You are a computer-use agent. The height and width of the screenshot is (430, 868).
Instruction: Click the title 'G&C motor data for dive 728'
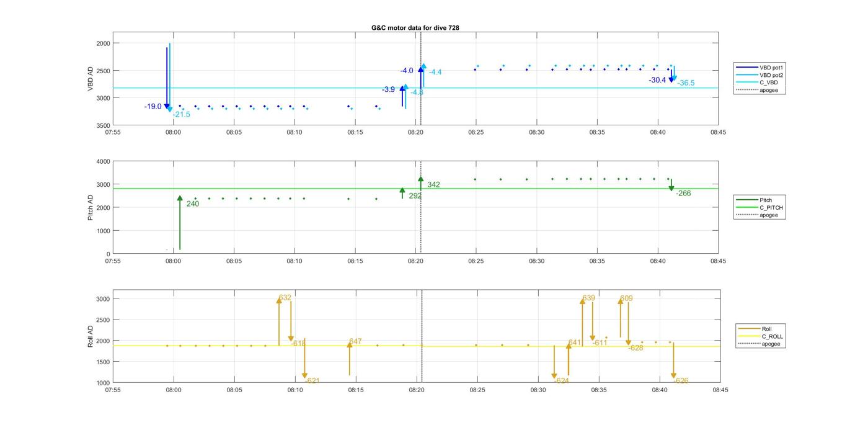[x=415, y=28]
